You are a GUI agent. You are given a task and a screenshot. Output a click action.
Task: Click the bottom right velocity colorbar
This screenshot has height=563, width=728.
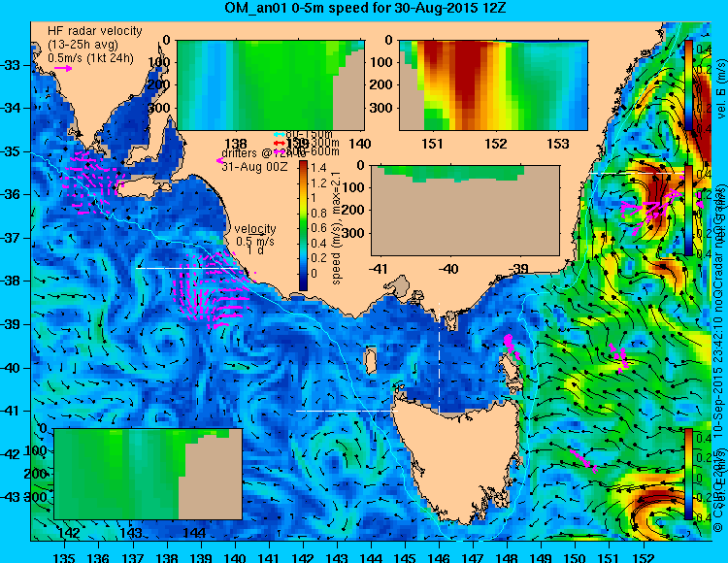(688, 474)
